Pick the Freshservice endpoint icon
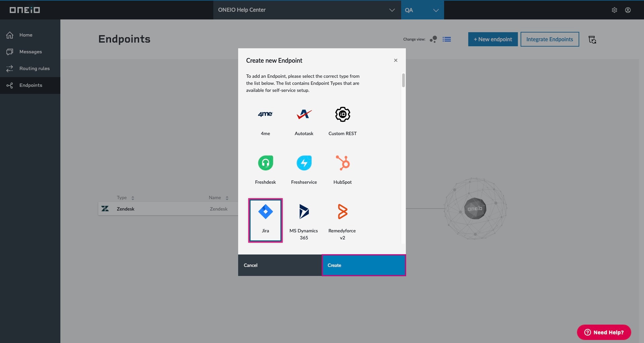644x343 pixels. [x=304, y=163]
